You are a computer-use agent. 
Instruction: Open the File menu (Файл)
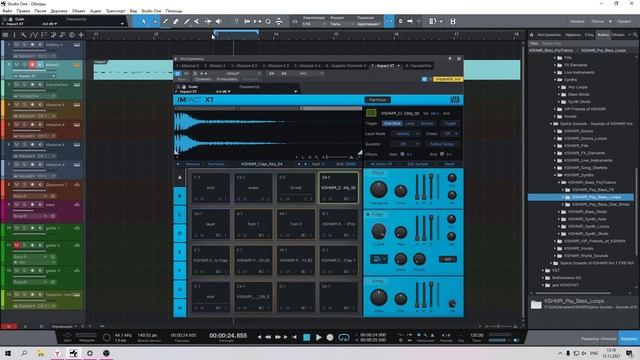coord(7,11)
